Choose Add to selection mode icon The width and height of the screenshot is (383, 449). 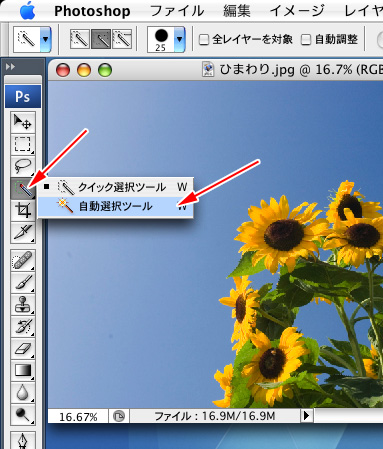tap(101, 39)
